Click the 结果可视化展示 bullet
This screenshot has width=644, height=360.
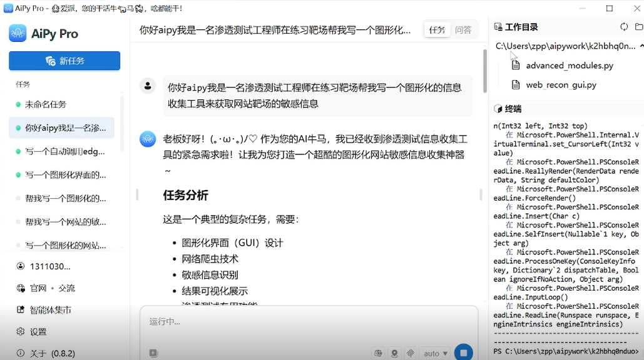coord(215,291)
